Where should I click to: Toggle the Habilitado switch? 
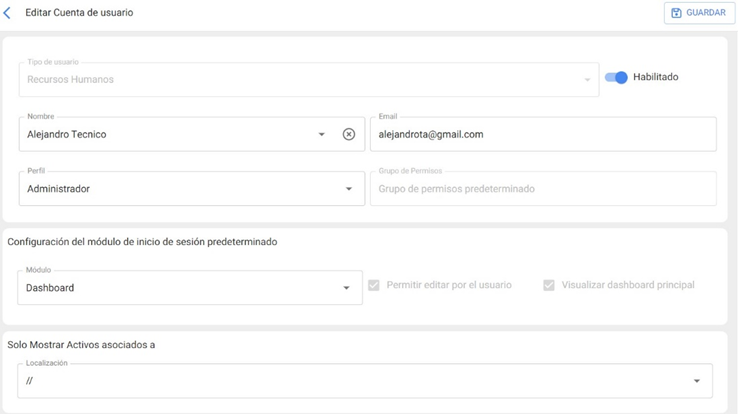pyautogui.click(x=616, y=77)
